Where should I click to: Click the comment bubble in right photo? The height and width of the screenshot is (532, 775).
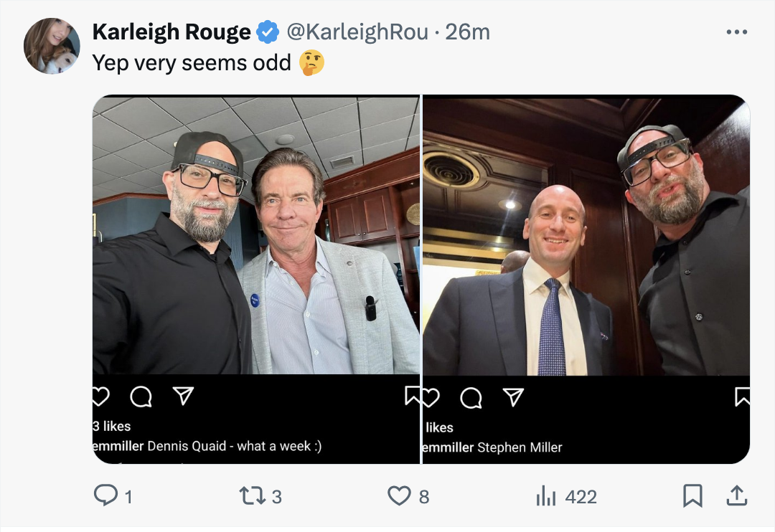[x=471, y=398]
